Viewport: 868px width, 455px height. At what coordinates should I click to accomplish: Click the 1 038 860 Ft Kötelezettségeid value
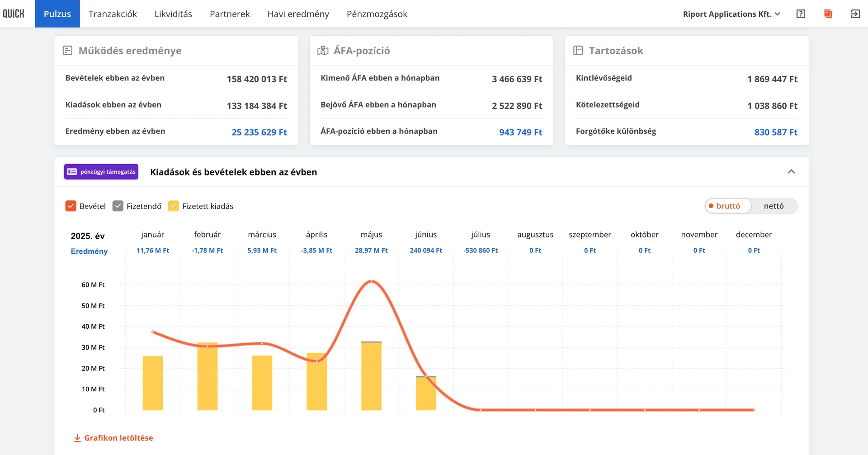click(772, 106)
